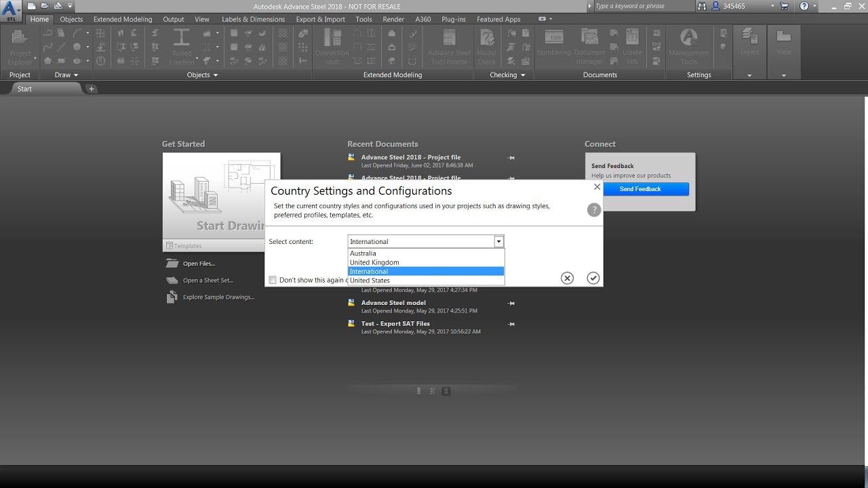Expand the ribbon display options arrow
The image size is (868, 488).
(551, 19)
